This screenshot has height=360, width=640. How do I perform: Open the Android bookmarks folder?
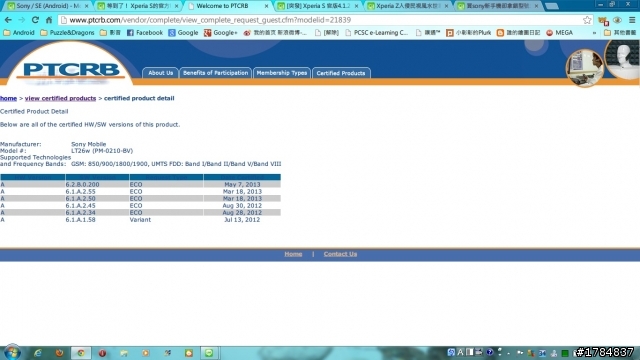[19, 33]
